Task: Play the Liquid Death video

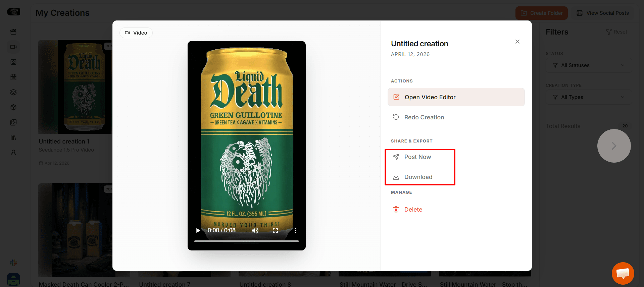Action: pos(198,230)
